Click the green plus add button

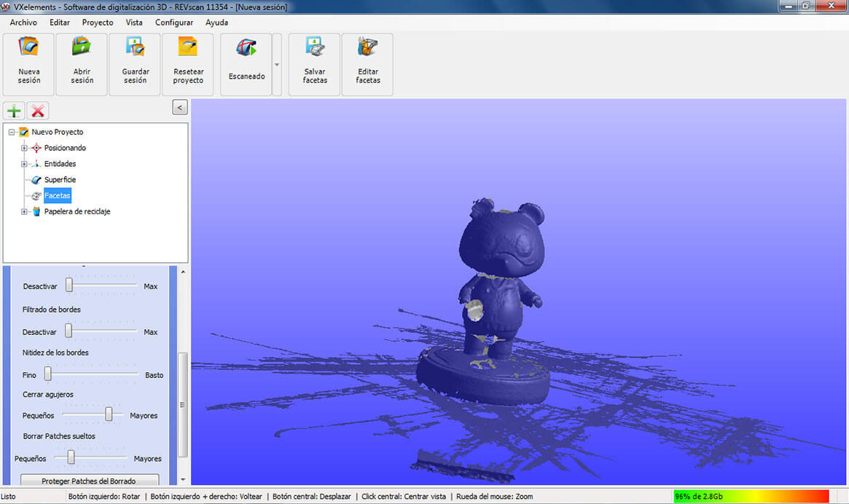14,111
